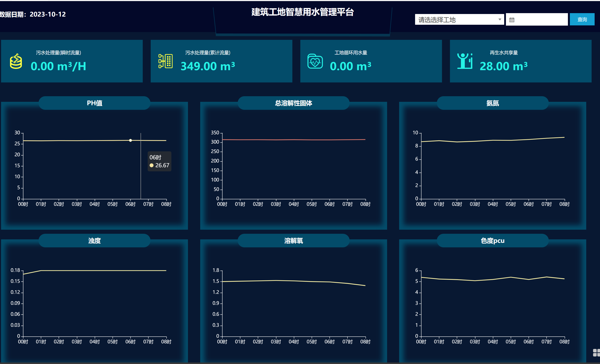Click the 0.00 m³/H instant flow value
The width and height of the screenshot is (600, 364).
click(x=58, y=66)
